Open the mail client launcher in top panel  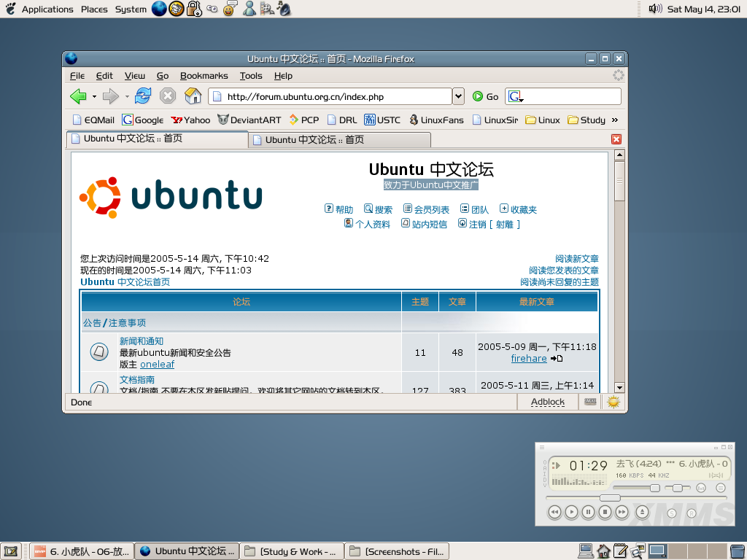177,9
